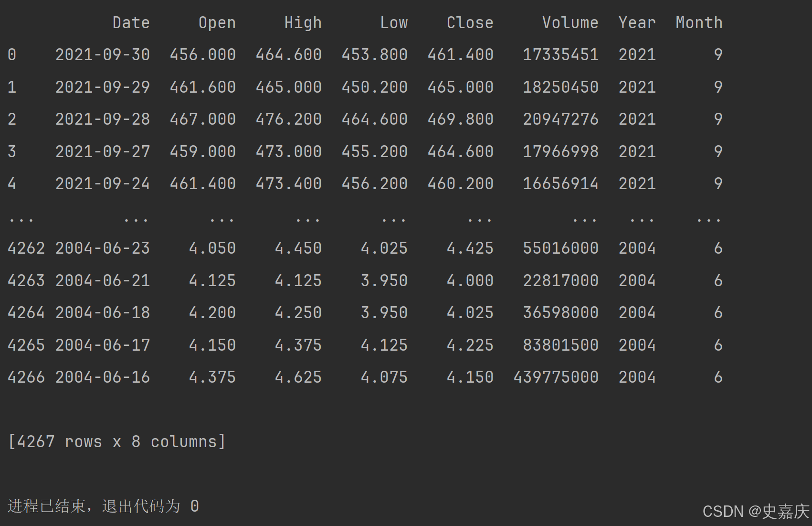This screenshot has width=812, height=526.
Task: Click the Year column header
Action: coord(637,22)
